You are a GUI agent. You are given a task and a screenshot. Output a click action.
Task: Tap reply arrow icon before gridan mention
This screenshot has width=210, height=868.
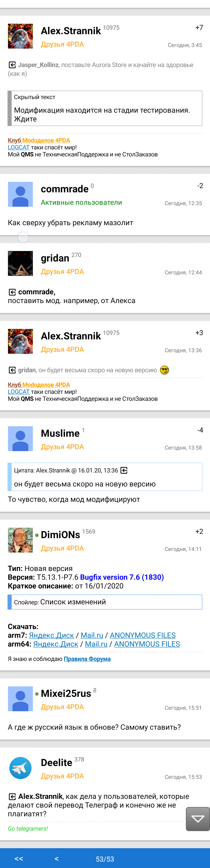(12, 370)
